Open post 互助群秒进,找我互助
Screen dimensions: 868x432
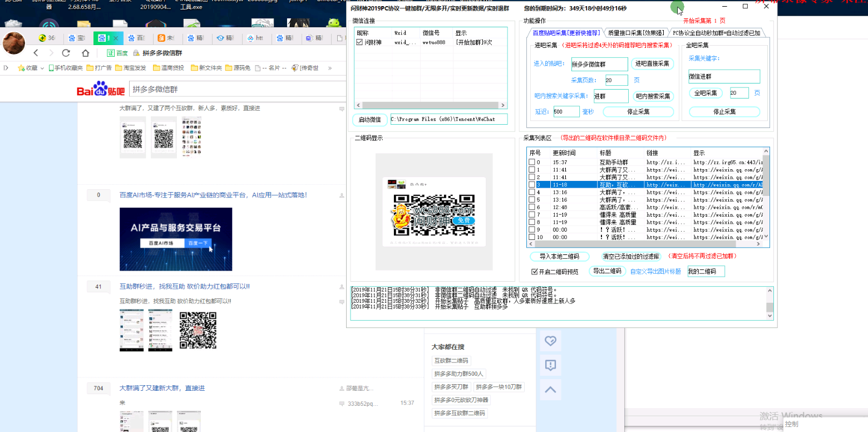185,286
